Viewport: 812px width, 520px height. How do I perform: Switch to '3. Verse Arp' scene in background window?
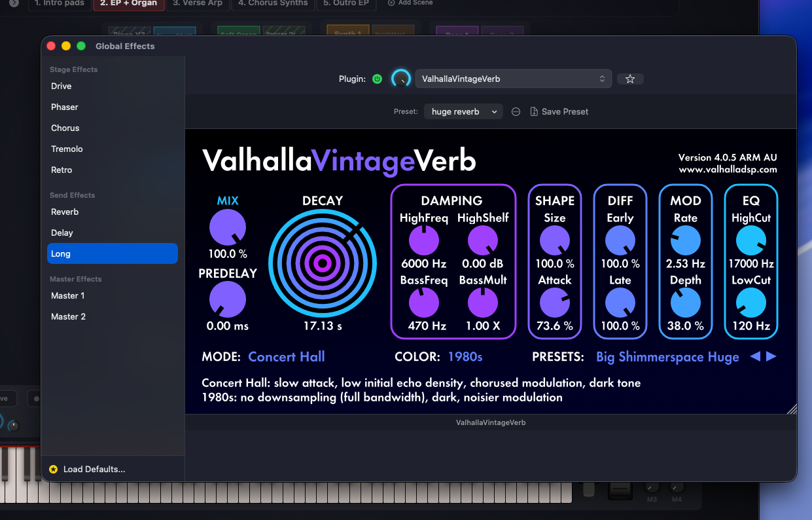pyautogui.click(x=198, y=3)
